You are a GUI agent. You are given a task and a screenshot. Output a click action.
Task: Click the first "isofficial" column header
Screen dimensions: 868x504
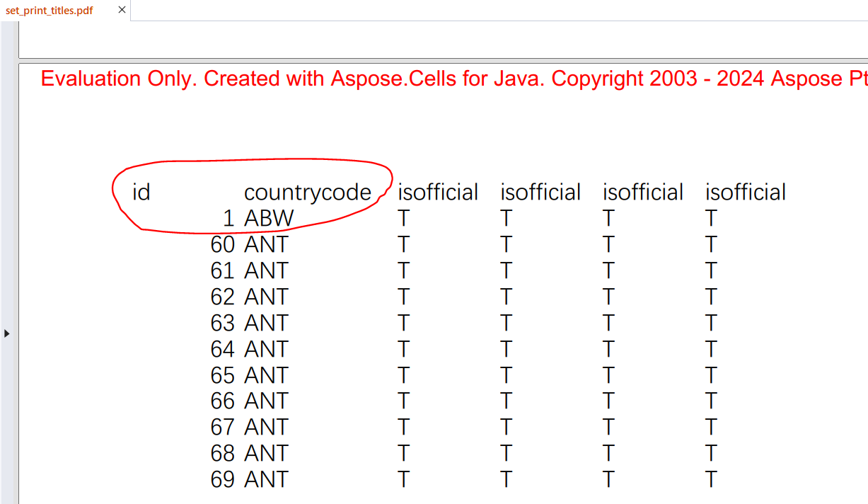point(438,193)
